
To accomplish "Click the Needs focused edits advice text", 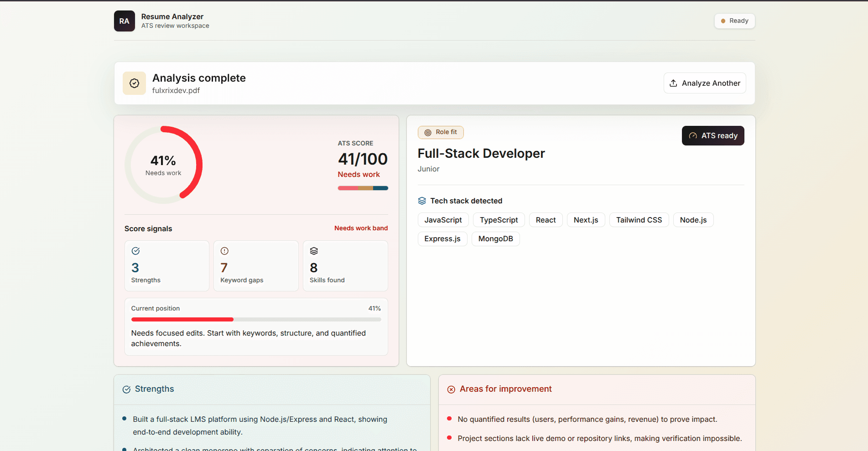I will pyautogui.click(x=249, y=338).
